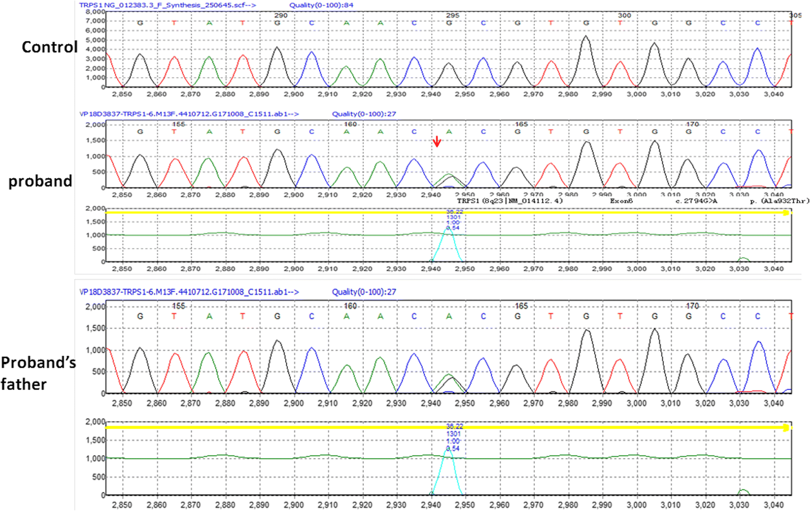Select Quality(0-100):27 above the proband trace
This screenshot has height=511, width=812.
[364, 114]
